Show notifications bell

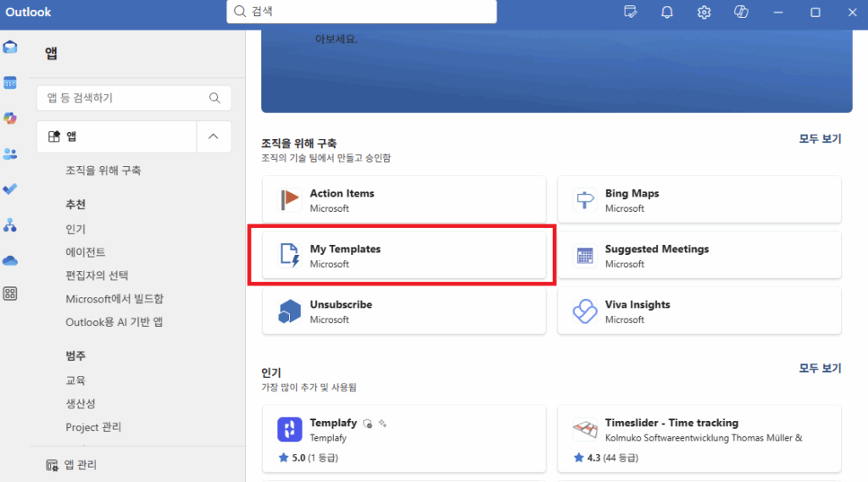(667, 12)
